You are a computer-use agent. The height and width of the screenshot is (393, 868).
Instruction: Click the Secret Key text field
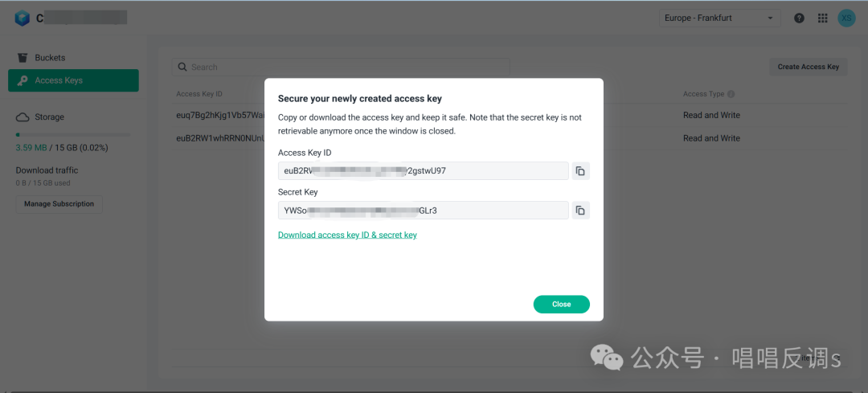tap(423, 211)
